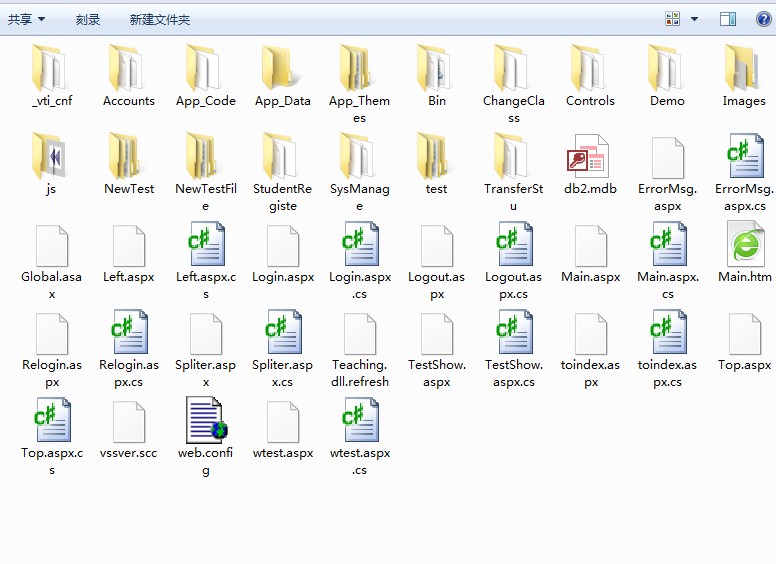Select the NewTestFile folder icon
Screen dimensions: 776x564
[204, 156]
